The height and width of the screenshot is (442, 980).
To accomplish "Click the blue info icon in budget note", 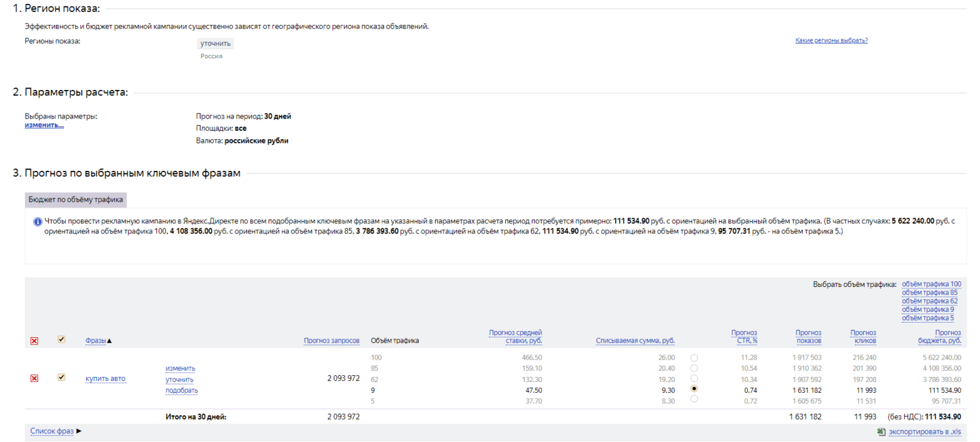I will 38,221.
